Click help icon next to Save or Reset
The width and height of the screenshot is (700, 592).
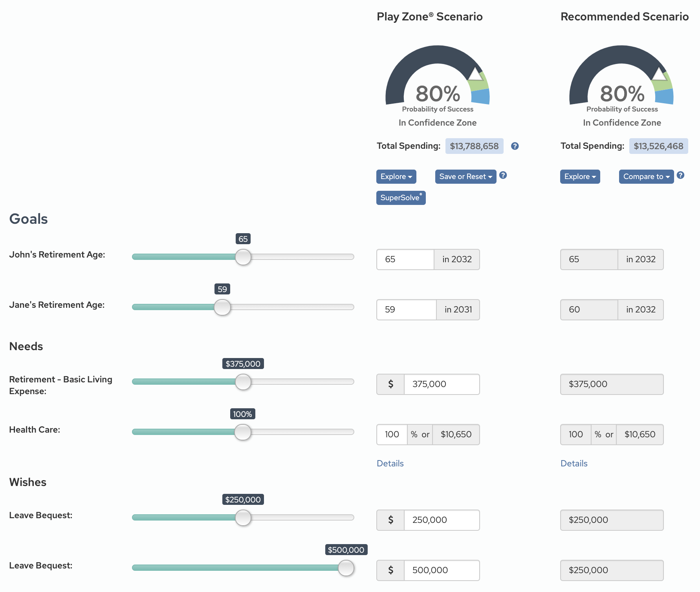503,175
